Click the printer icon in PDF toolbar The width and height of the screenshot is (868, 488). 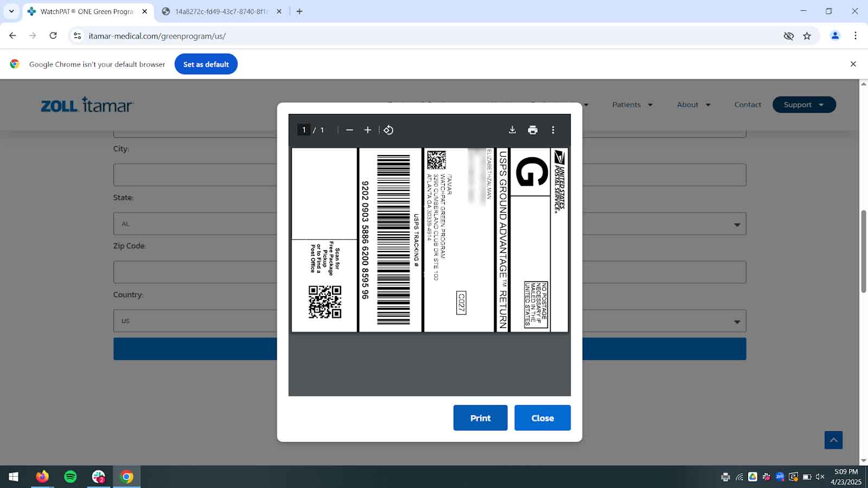click(x=533, y=130)
